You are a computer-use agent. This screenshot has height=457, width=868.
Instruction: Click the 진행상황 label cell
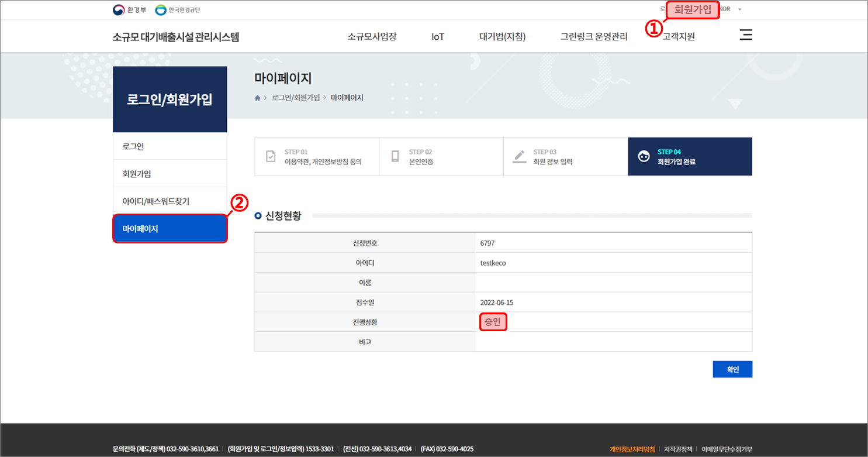click(365, 322)
